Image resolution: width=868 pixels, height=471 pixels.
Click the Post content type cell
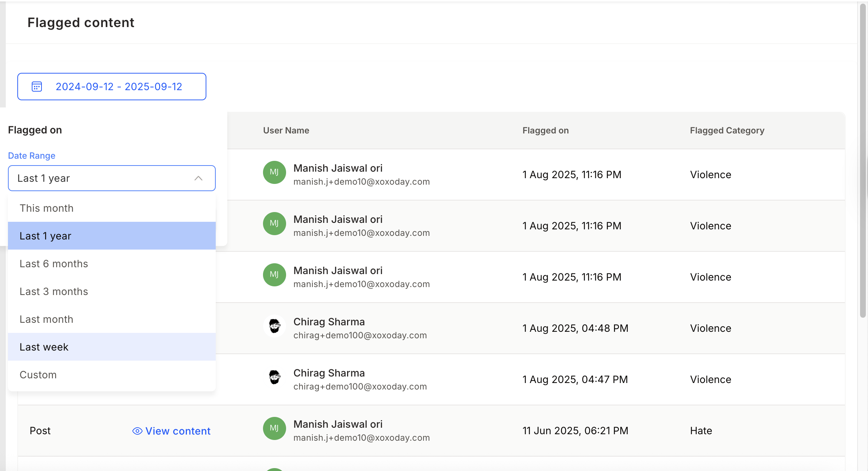pyautogui.click(x=40, y=431)
